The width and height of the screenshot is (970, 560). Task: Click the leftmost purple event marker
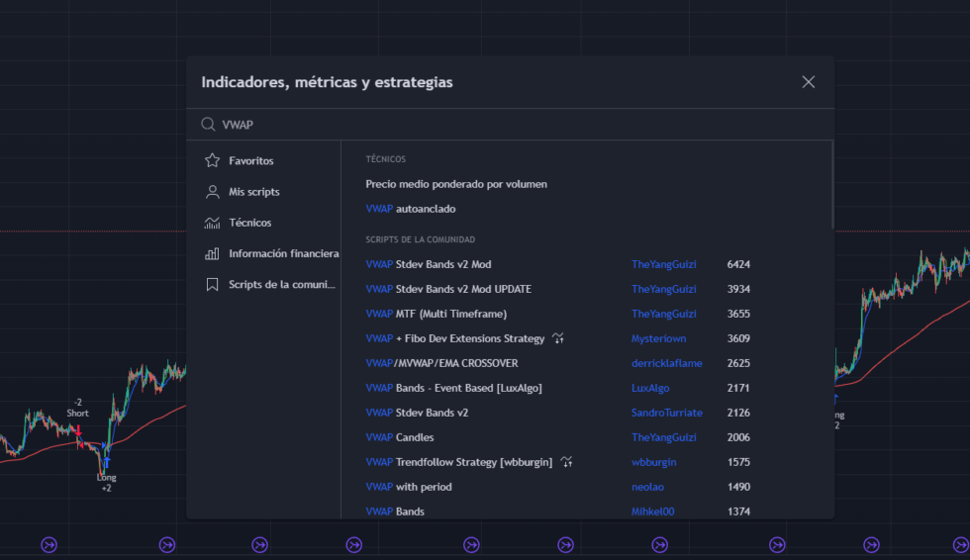[48, 544]
